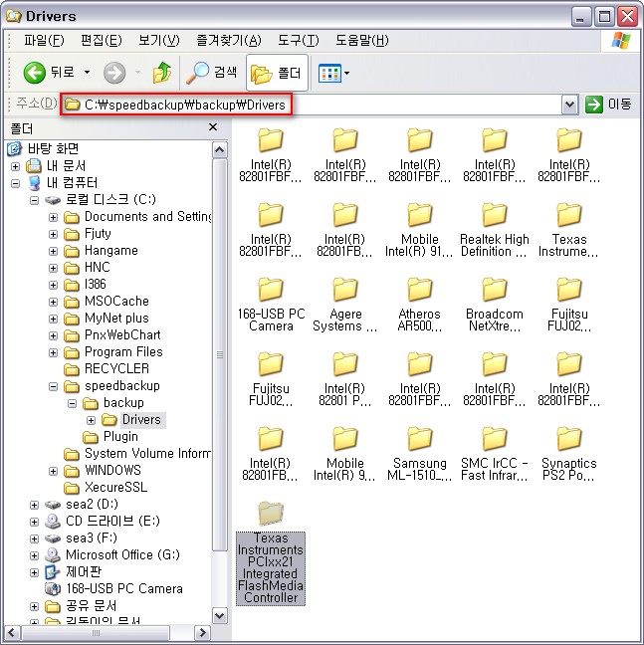
Task: Click the tree vertical scrollbar thumb
Action: pos(220,354)
